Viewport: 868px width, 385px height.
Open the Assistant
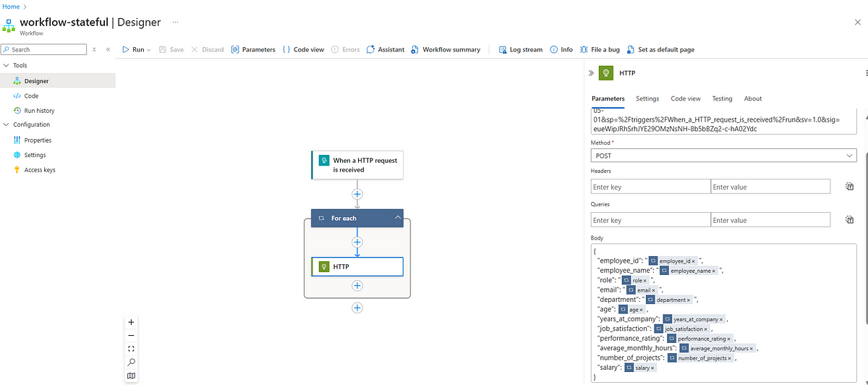pos(385,49)
